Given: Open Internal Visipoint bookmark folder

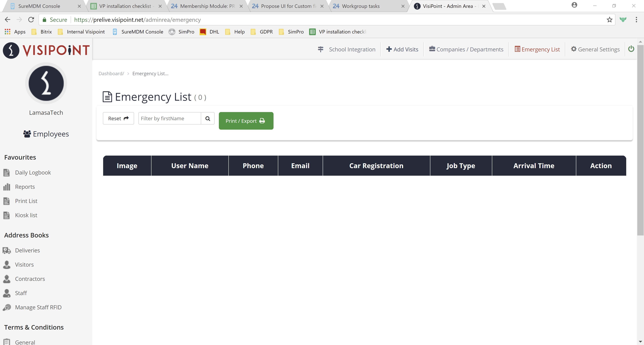Looking at the screenshot, I should 81,32.
